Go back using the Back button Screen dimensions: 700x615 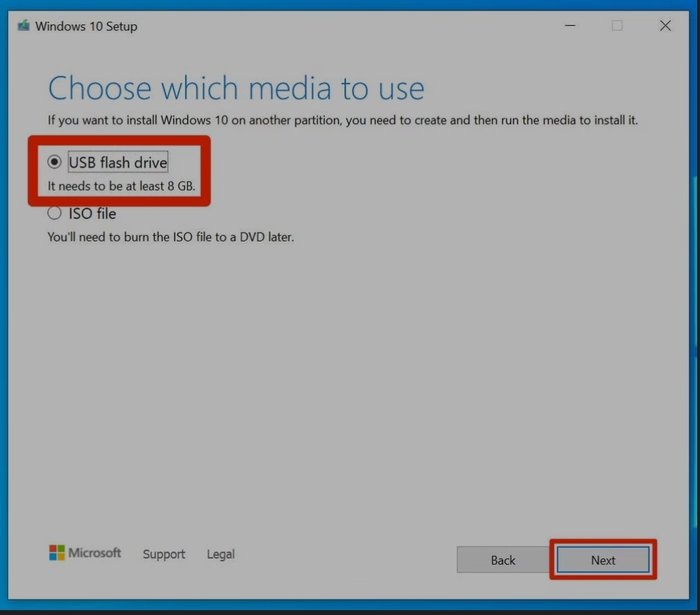(x=502, y=560)
